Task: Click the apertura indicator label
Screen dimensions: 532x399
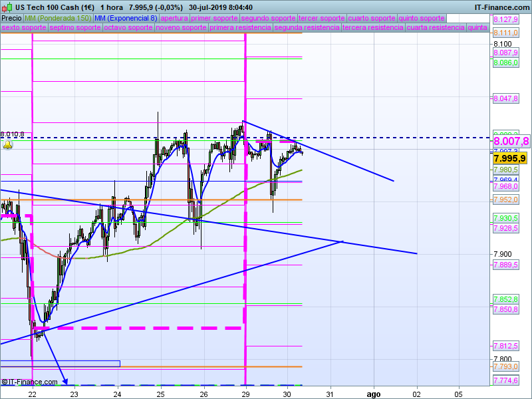Action: coord(174,18)
